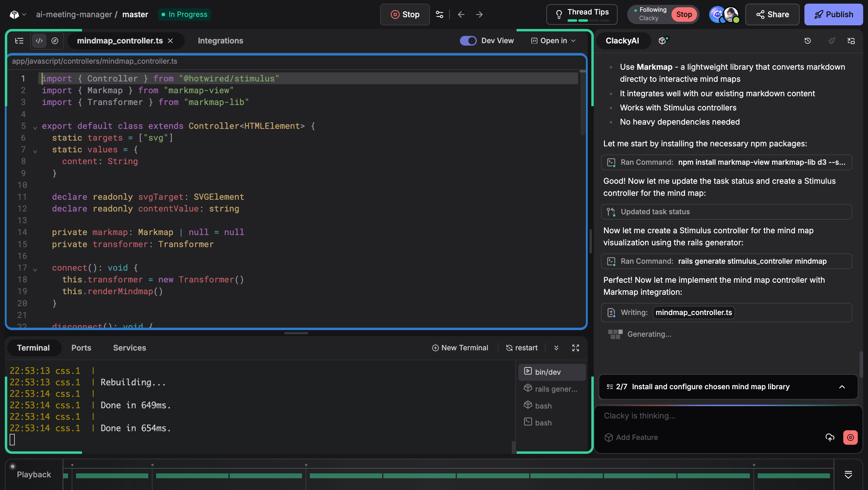
Task: Open the 'Open in' dropdown
Action: 553,41
